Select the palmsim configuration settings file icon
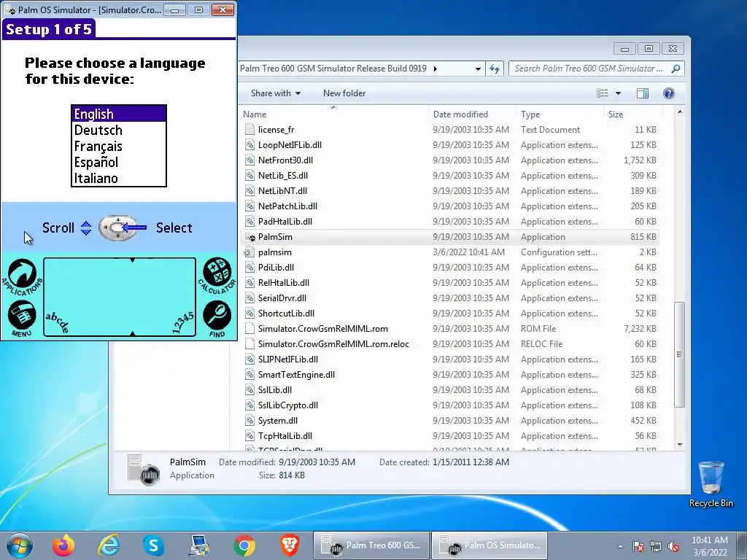This screenshot has height=560, width=747. 249,252
